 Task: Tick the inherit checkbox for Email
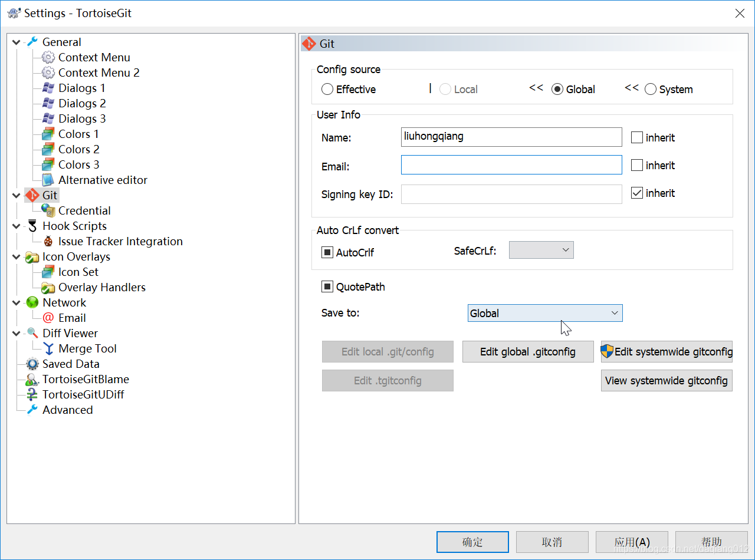click(x=637, y=165)
